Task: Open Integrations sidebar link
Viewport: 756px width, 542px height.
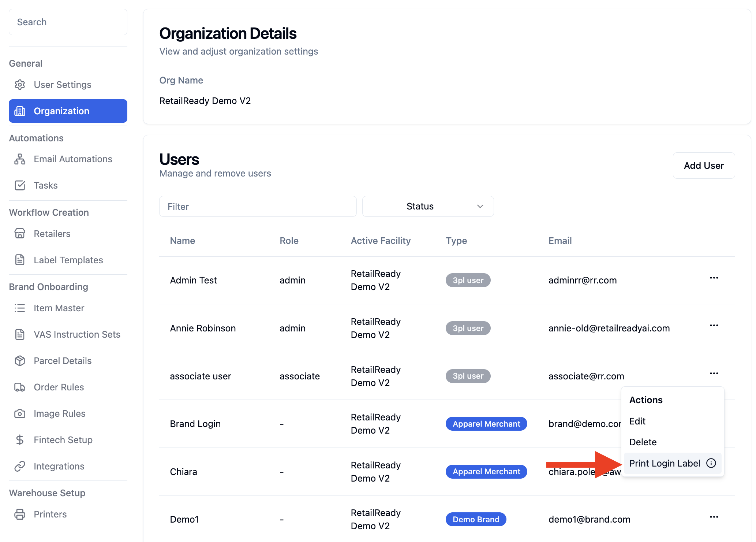Action: [x=68, y=466]
